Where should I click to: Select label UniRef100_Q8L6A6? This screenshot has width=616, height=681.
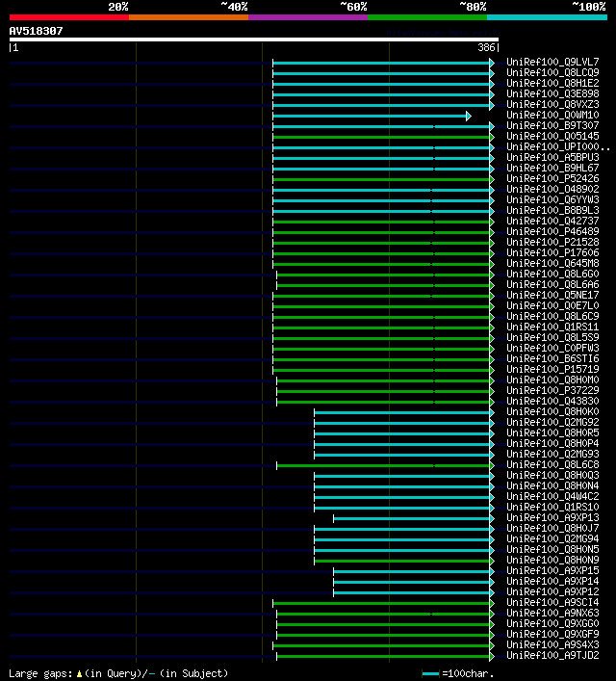(x=552, y=284)
